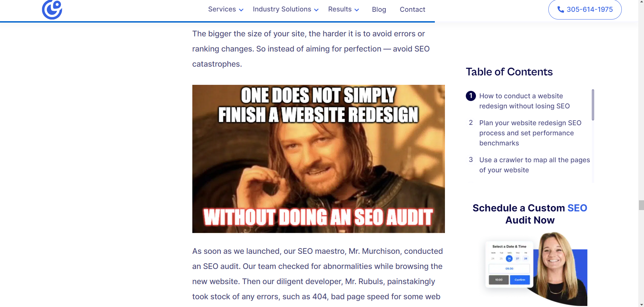644x307 pixels.
Task: Click the number 1 badge in contents
Action: (x=471, y=96)
